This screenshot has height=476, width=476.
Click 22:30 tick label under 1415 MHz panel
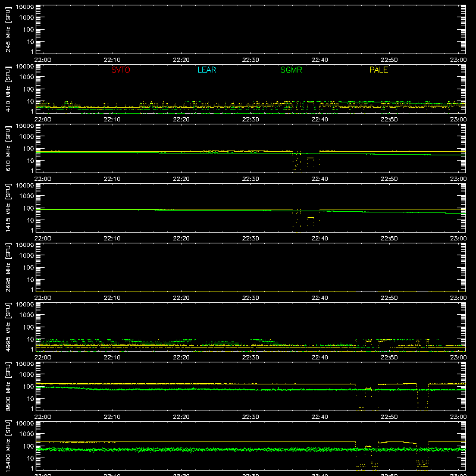pos(250,239)
